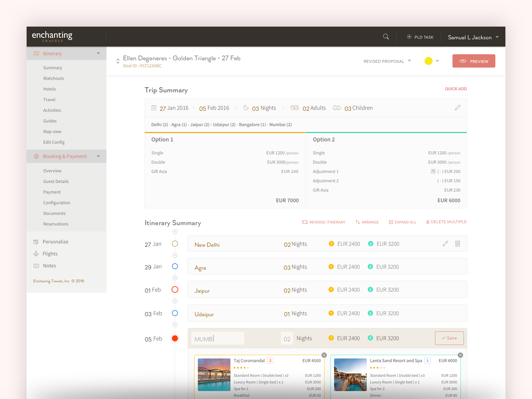Viewport: 532px width, 399px height.
Task: Edit the trip summary with pencil icon
Action: coord(458,108)
